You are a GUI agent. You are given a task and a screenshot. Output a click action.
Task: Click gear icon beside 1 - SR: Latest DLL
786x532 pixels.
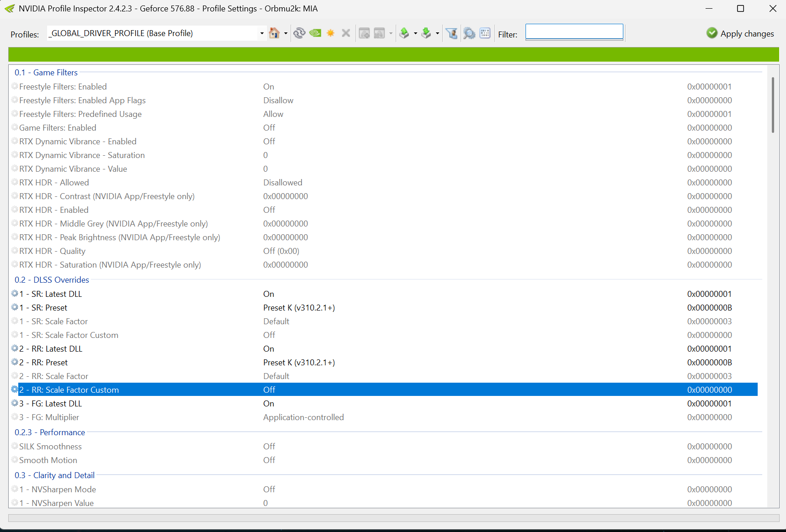15,294
